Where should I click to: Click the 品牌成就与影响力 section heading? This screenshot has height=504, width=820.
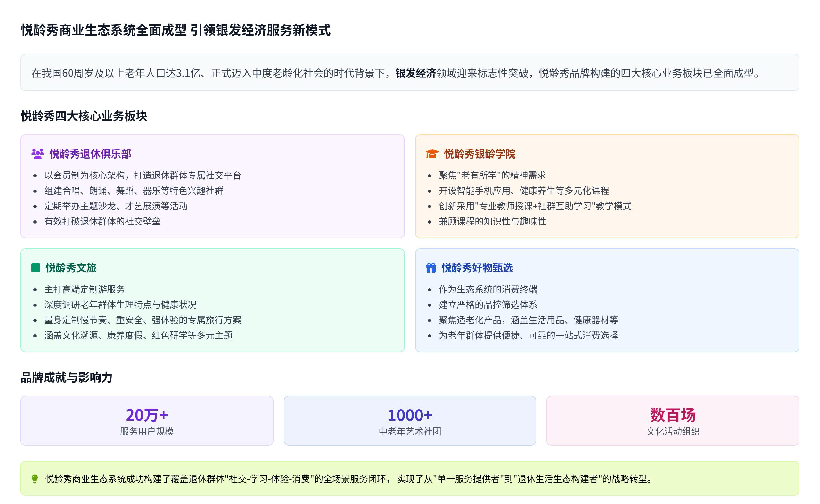click(x=66, y=377)
